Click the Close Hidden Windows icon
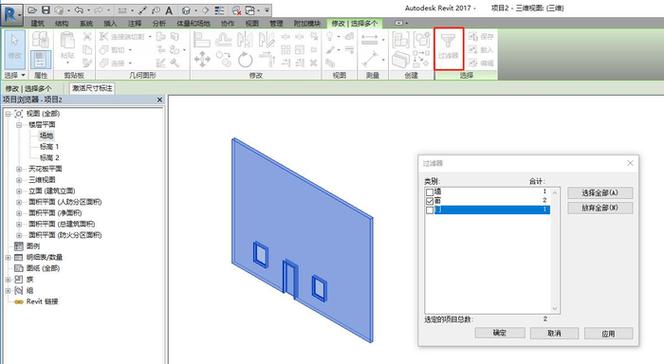 237,10
